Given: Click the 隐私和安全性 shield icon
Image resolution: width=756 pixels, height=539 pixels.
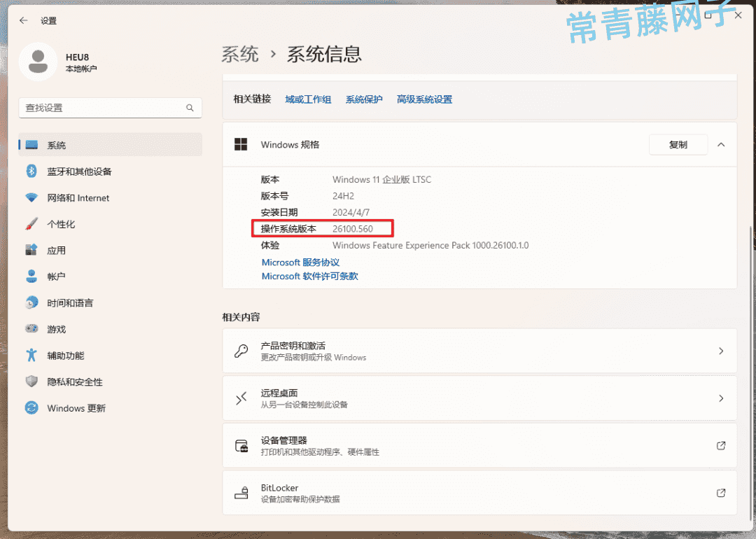Looking at the screenshot, I should 31,381.
